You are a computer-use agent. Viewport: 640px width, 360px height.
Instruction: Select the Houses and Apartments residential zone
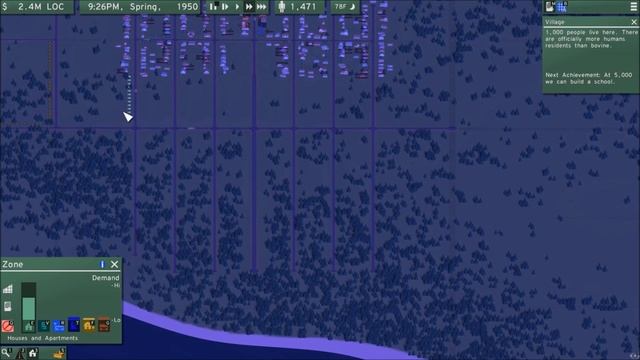point(29,326)
